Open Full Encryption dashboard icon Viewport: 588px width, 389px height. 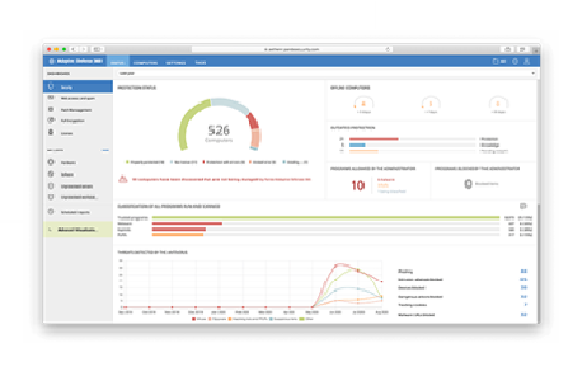tap(51, 120)
